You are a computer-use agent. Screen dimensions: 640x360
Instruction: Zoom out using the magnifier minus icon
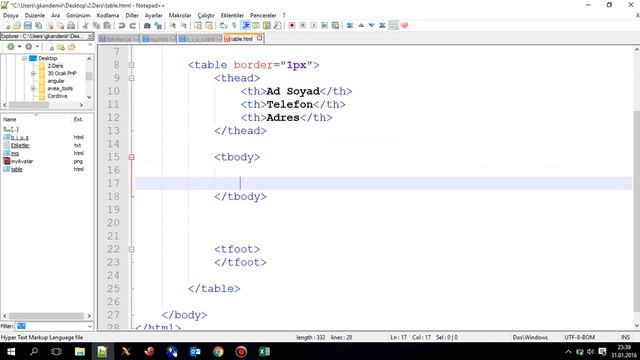point(183,26)
